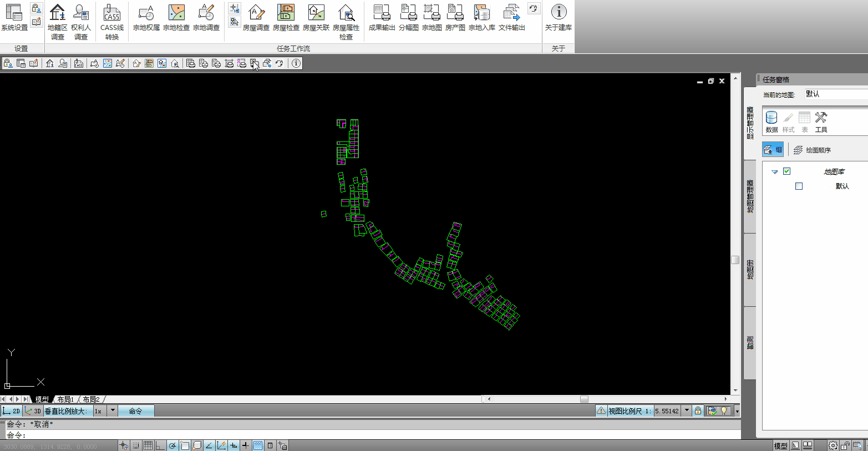The width and height of the screenshot is (868, 451).
Task: Toggle object snap in status bar
Action: (x=185, y=445)
